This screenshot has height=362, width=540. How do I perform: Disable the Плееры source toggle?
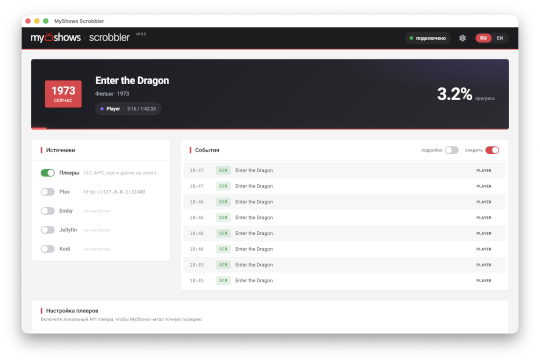coord(48,173)
